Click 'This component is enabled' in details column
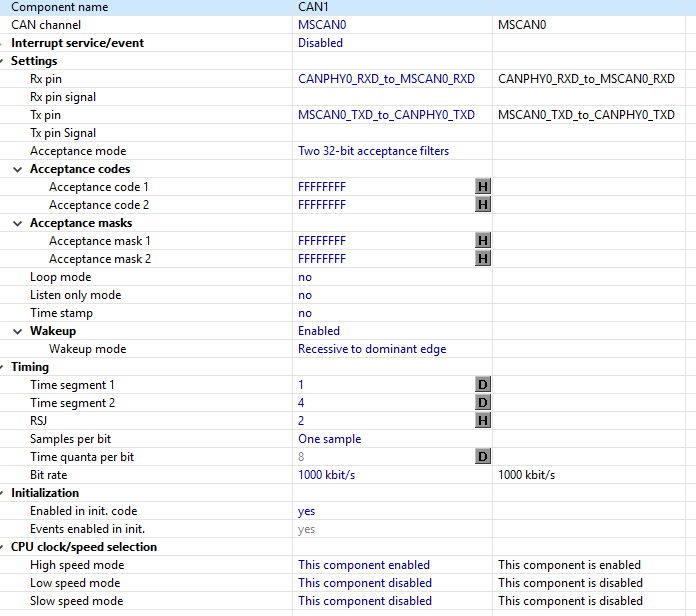This screenshot has width=696, height=616. pyautogui.click(x=569, y=565)
